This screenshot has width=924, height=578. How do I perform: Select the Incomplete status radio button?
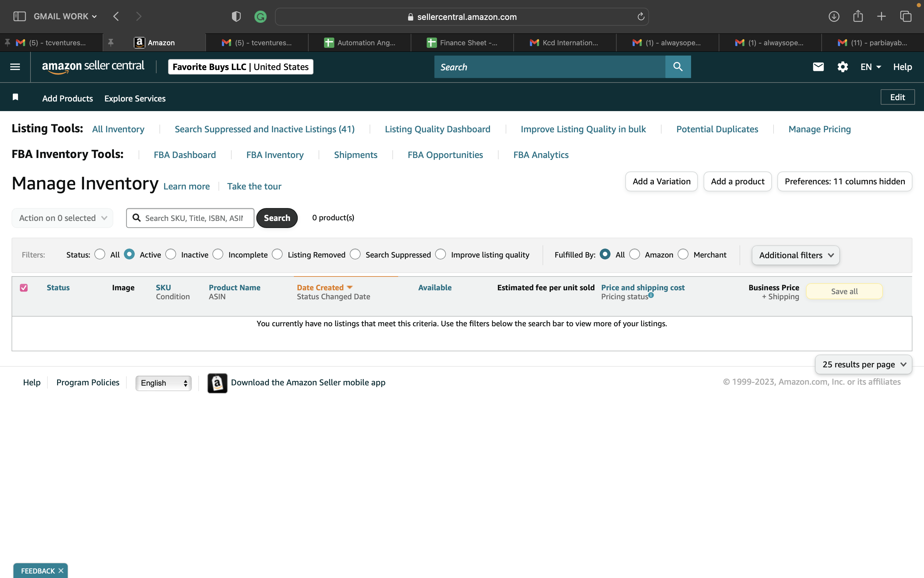point(218,254)
